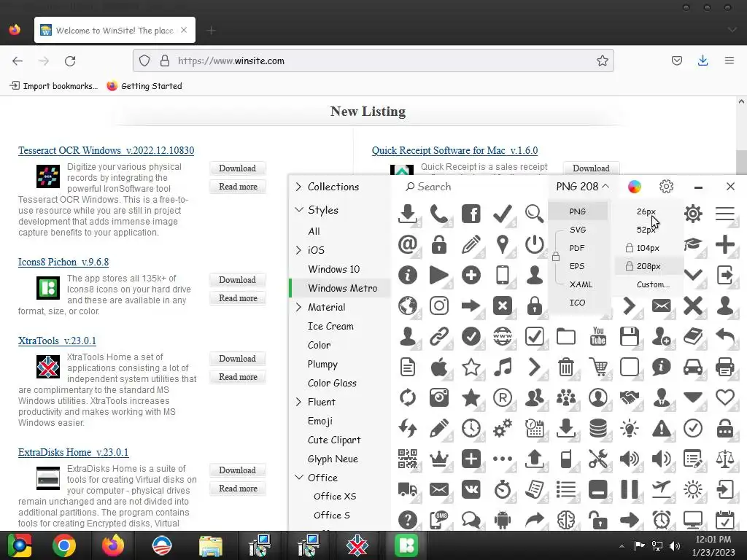This screenshot has width=747, height=560.
Task: Choose the globe icon
Action: pyautogui.click(x=407, y=306)
